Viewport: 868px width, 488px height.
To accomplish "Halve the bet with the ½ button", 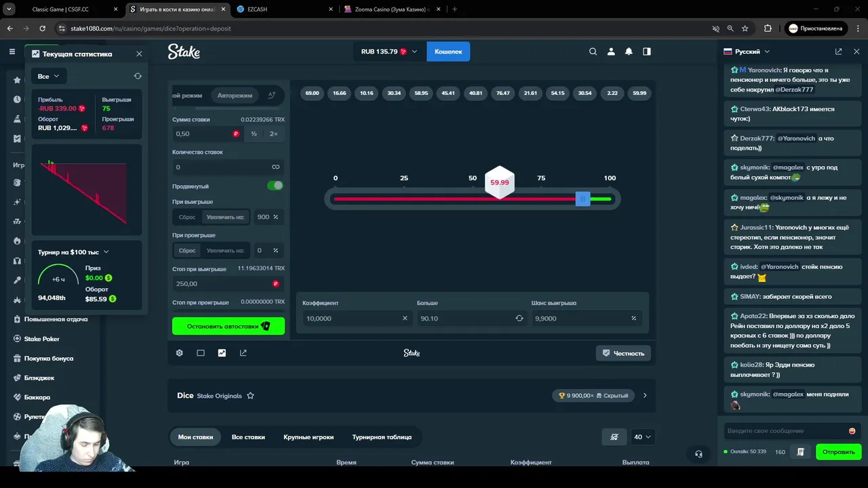I will tap(254, 134).
